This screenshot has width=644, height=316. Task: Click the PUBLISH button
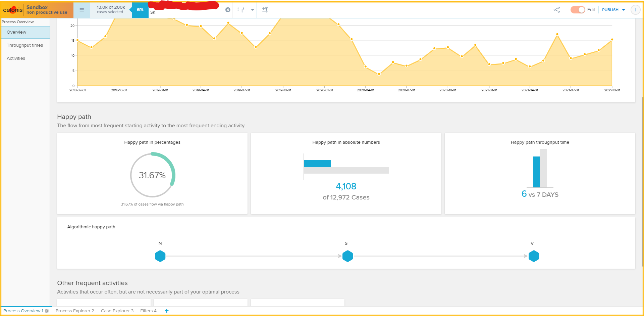click(x=610, y=10)
